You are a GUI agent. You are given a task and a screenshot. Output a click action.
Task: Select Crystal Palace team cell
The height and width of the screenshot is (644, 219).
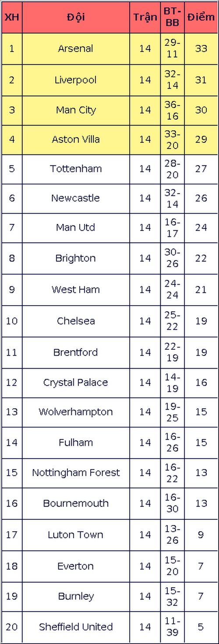point(75,383)
